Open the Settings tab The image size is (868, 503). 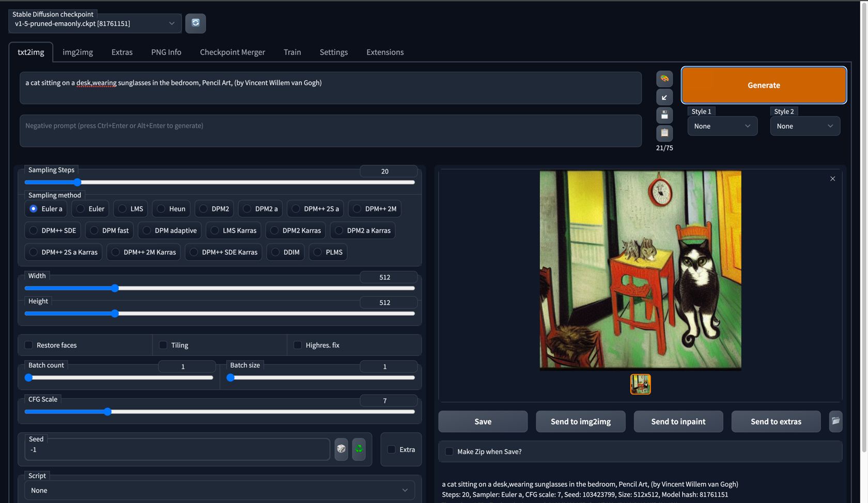tap(334, 52)
